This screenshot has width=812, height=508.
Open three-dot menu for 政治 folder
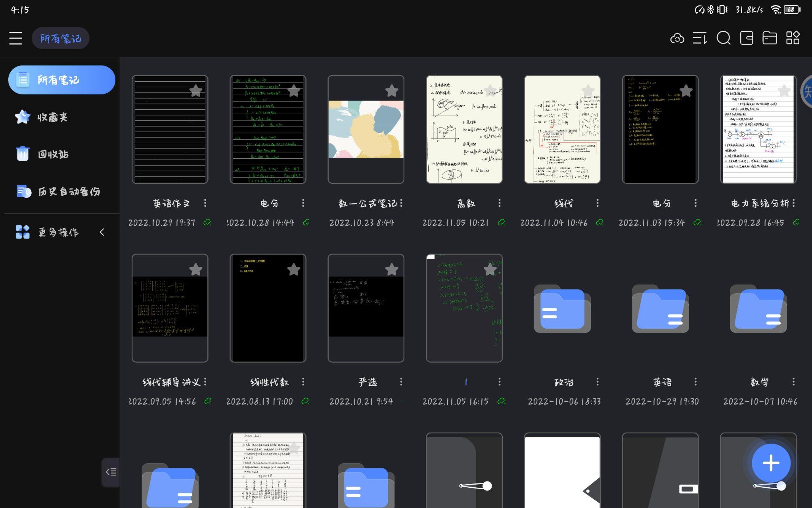[x=598, y=382]
